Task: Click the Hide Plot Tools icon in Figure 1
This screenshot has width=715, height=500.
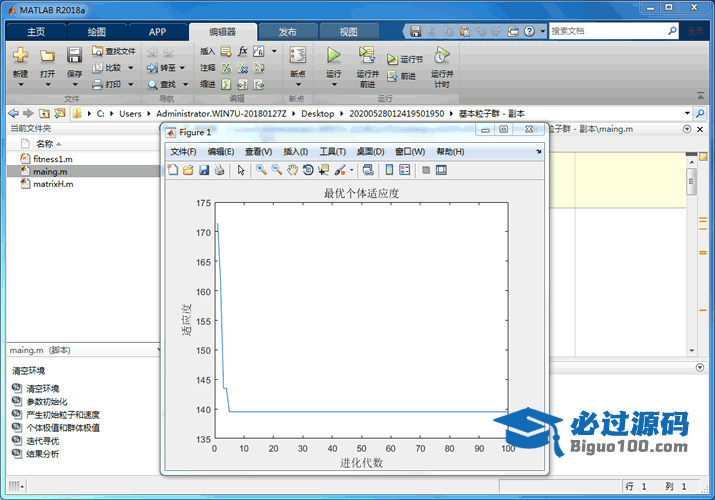Action: pos(426,170)
